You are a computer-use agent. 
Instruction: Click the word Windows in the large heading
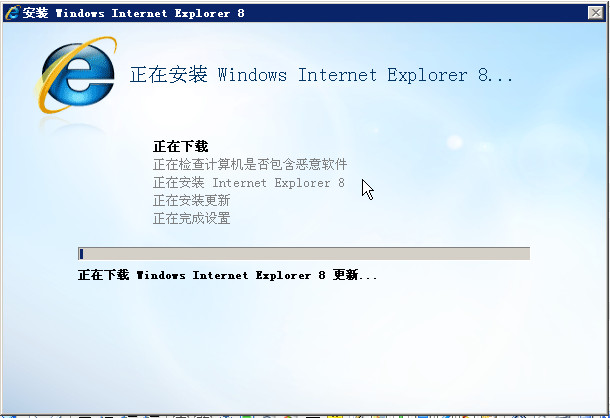(252, 74)
